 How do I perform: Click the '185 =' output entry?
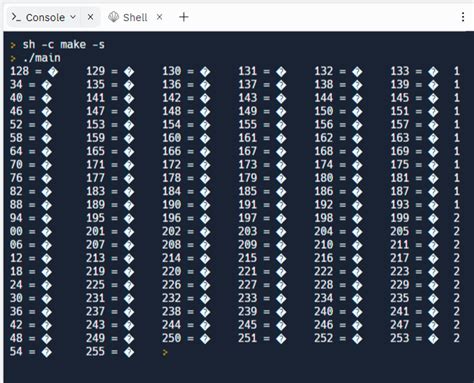262,191
